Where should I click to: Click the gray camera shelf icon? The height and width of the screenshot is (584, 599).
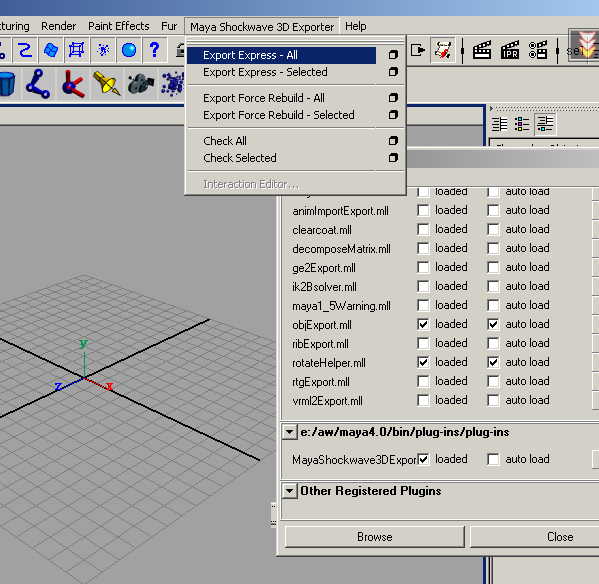[x=140, y=84]
